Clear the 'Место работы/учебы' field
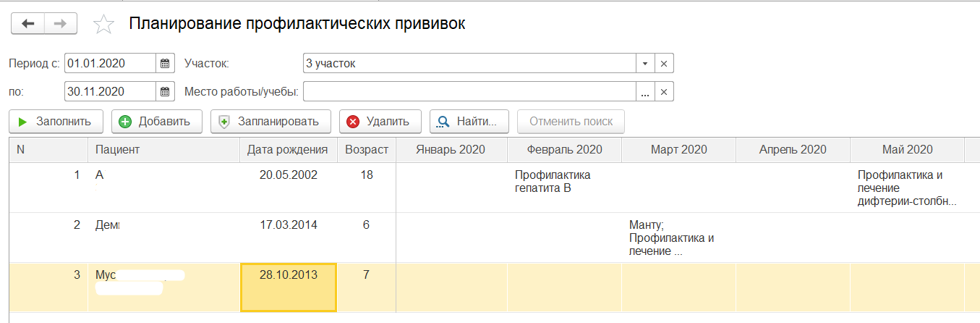 coord(664,91)
